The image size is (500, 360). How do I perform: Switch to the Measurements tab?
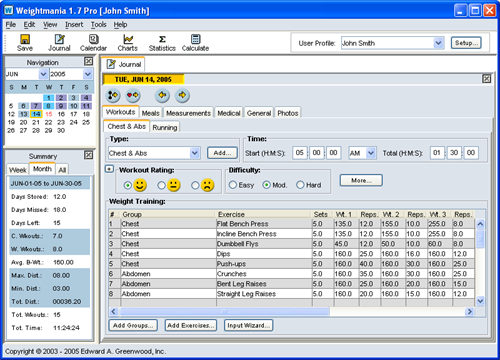click(188, 113)
